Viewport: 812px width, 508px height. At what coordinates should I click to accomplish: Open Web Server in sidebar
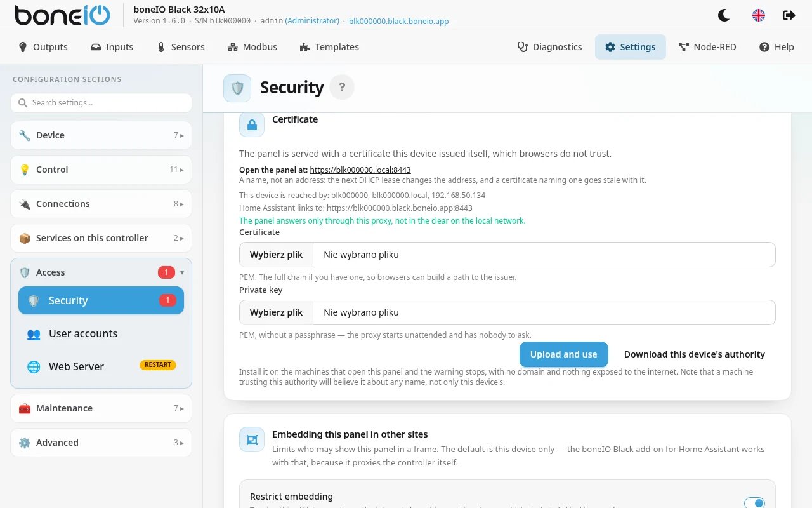101,366
